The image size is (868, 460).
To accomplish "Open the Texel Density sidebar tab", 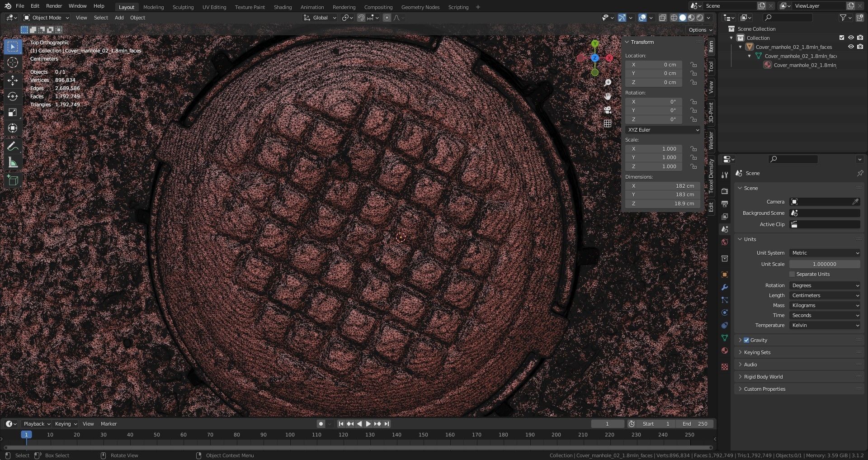I will coord(711,176).
